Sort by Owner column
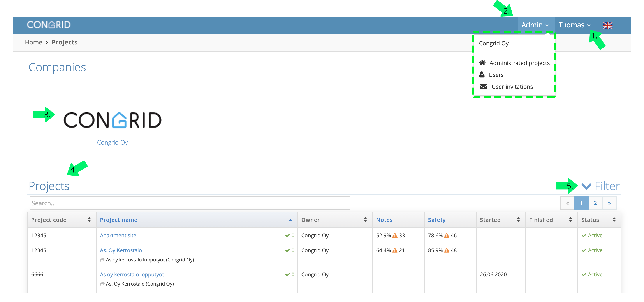The image size is (644, 302). (334, 220)
